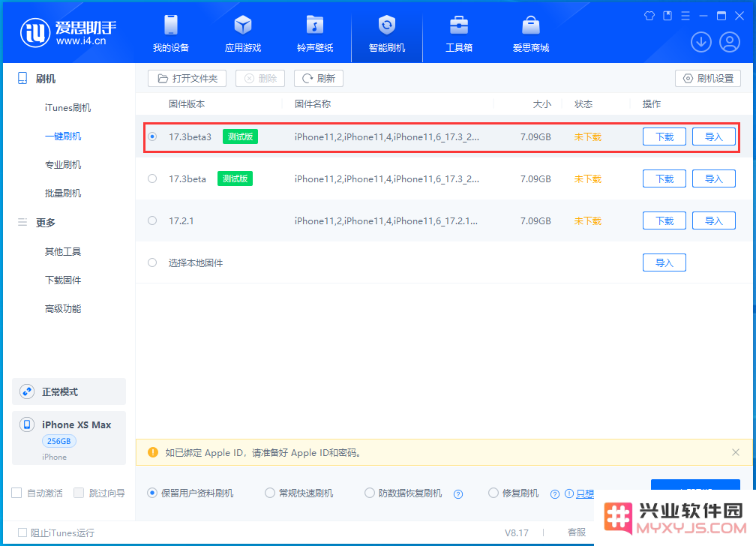The height and width of the screenshot is (546, 756).
Task: Click the orange warning icon in notice
Action: coord(153,452)
